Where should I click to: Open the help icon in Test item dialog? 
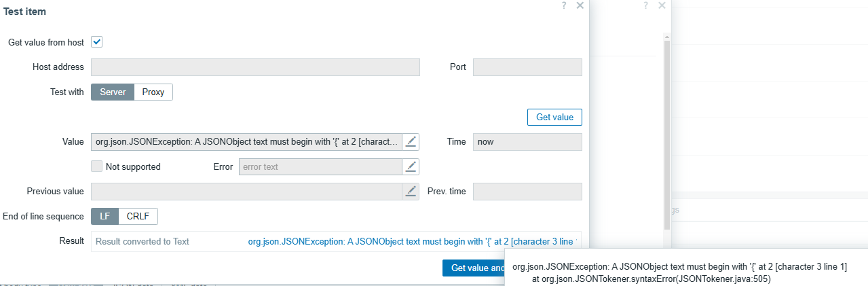563,5
